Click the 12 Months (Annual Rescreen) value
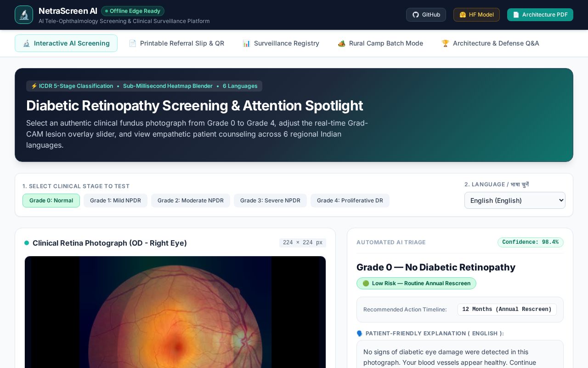This screenshot has height=368, width=588. [507, 310]
